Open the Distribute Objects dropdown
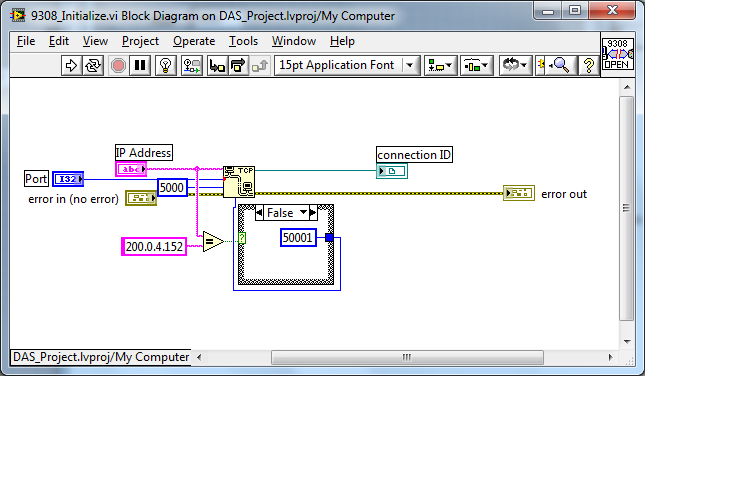This screenshot has height=484, width=739. (477, 65)
